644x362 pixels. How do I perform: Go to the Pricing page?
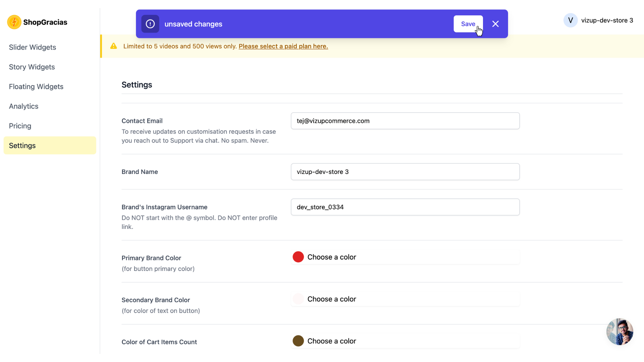[x=20, y=126]
